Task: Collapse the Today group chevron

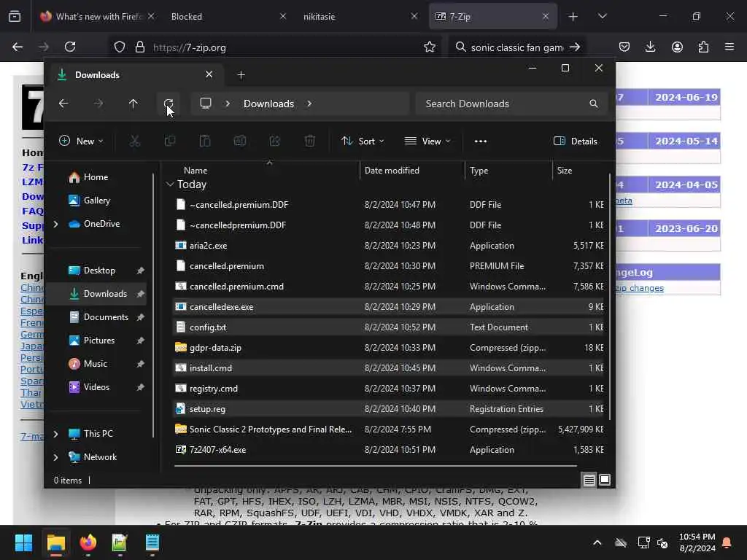Action: coord(170,184)
